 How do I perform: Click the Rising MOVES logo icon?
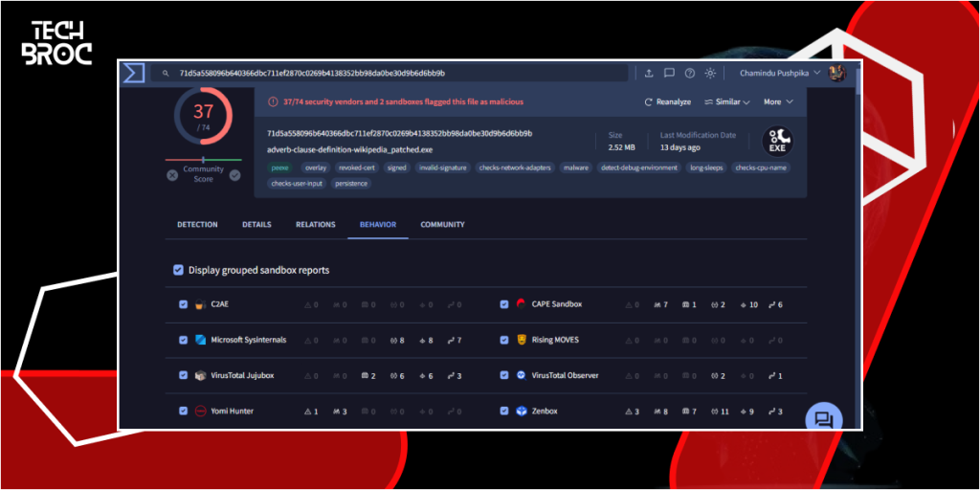[x=522, y=340]
